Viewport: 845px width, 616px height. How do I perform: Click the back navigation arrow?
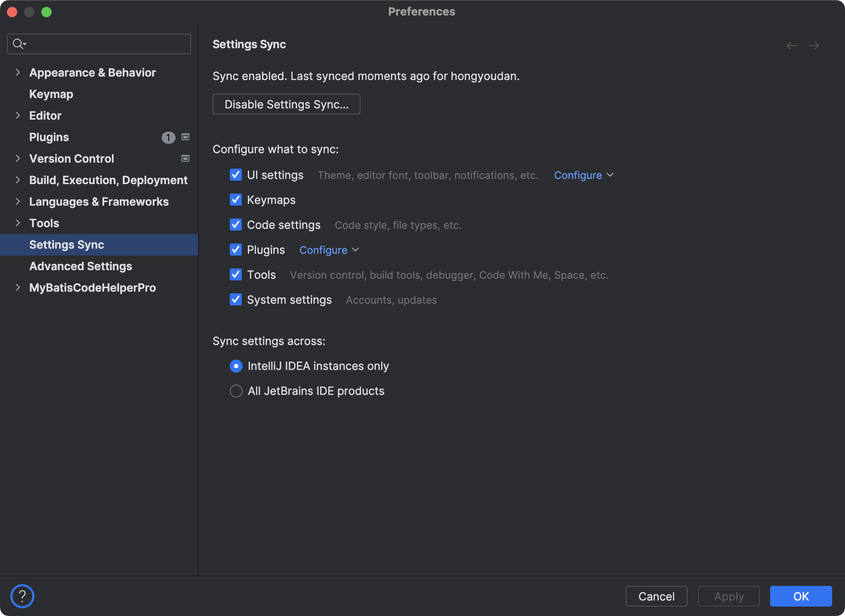(791, 46)
